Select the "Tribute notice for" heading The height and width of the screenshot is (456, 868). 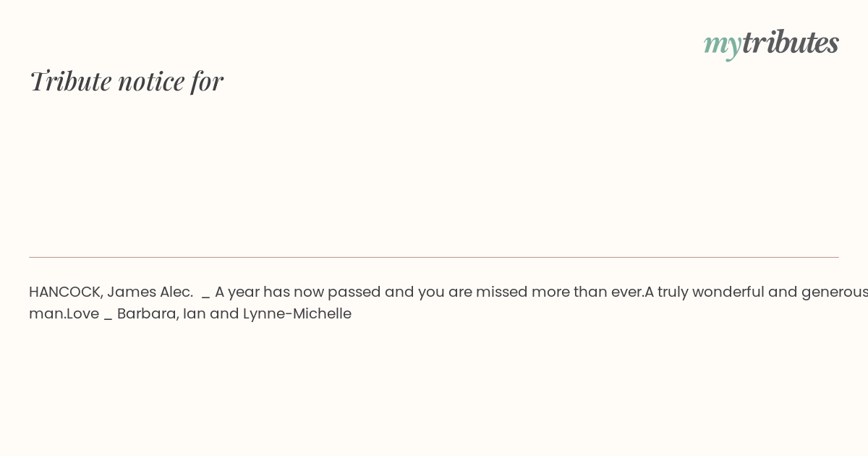pos(126,80)
